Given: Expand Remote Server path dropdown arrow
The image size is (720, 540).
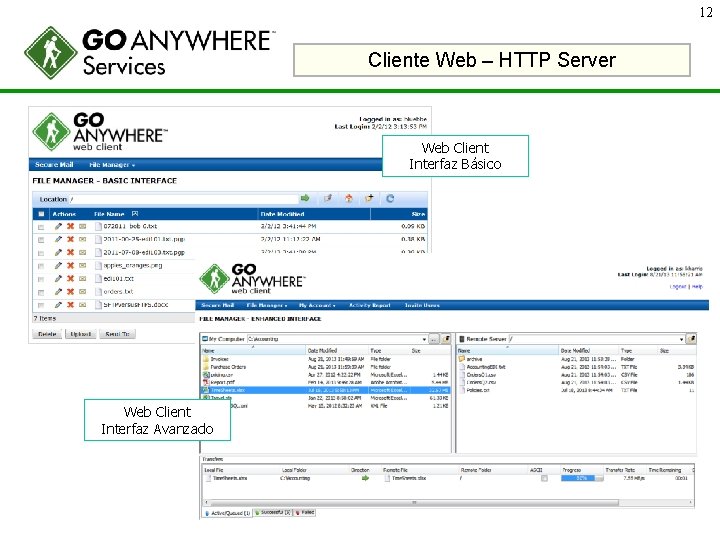Looking at the screenshot, I should click(x=681, y=339).
